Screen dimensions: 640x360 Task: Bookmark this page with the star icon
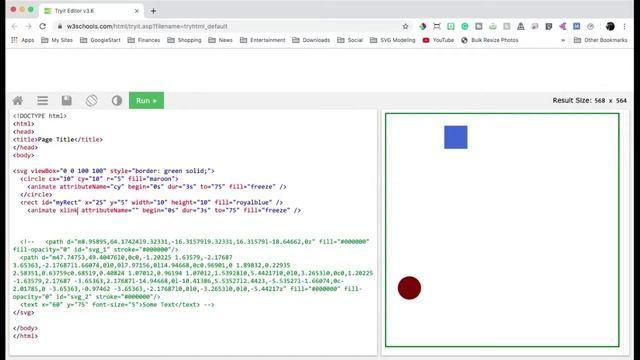pyautogui.click(x=405, y=26)
